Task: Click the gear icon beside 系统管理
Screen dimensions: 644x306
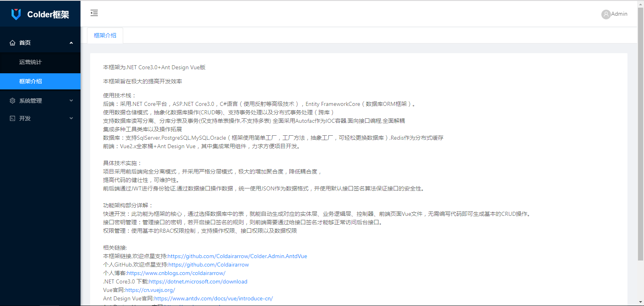Action: click(x=12, y=101)
